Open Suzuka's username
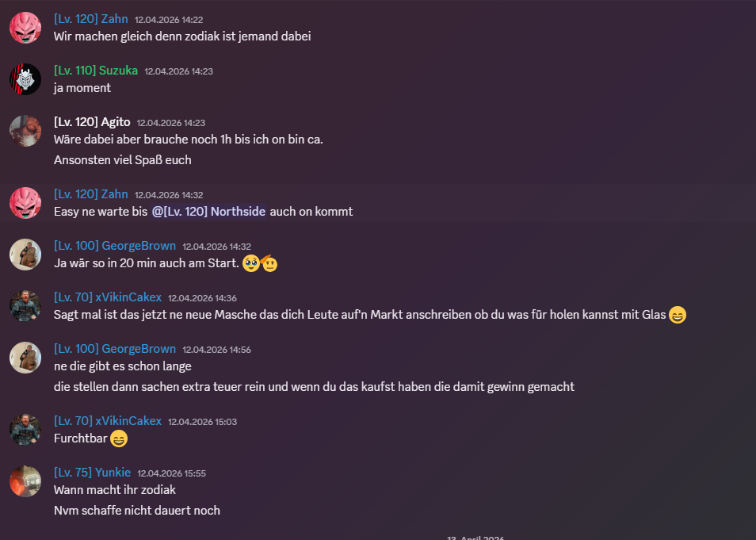Viewport: 756px width, 540px height. 95,70
